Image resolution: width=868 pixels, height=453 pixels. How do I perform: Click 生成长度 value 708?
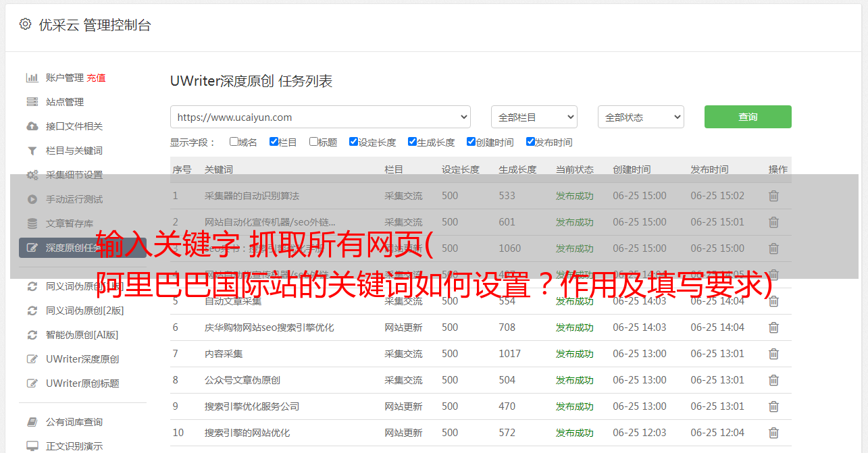(x=507, y=327)
